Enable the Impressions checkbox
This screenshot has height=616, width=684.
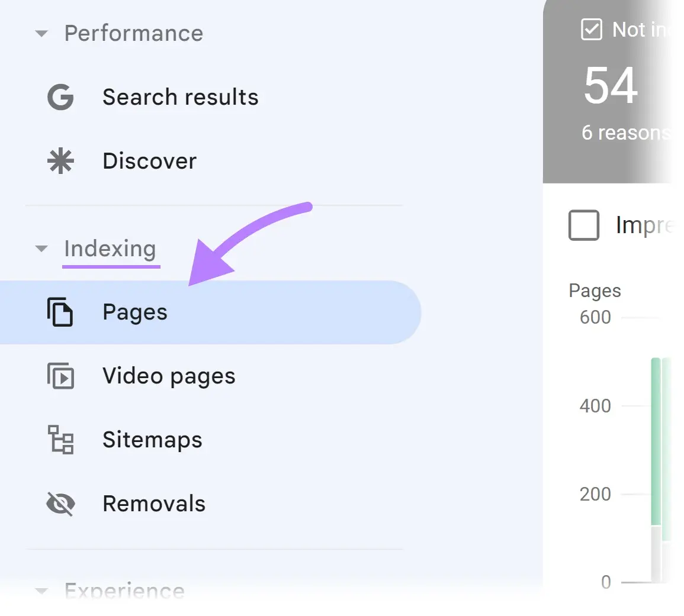pyautogui.click(x=583, y=225)
